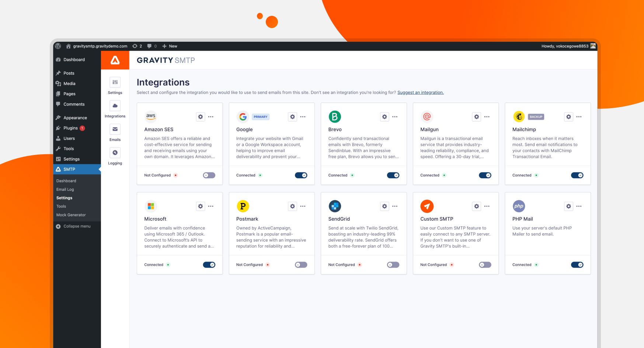Click New in the admin bar
The height and width of the screenshot is (348, 644).
coord(170,46)
